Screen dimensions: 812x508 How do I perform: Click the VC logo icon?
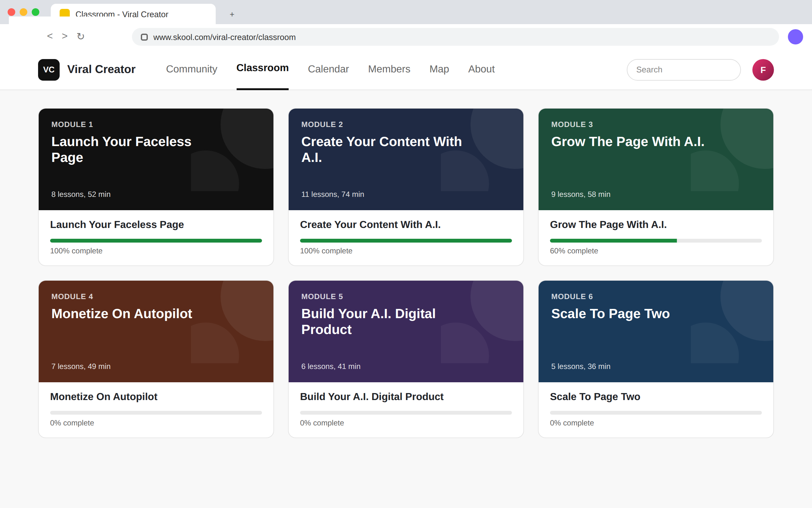point(49,70)
